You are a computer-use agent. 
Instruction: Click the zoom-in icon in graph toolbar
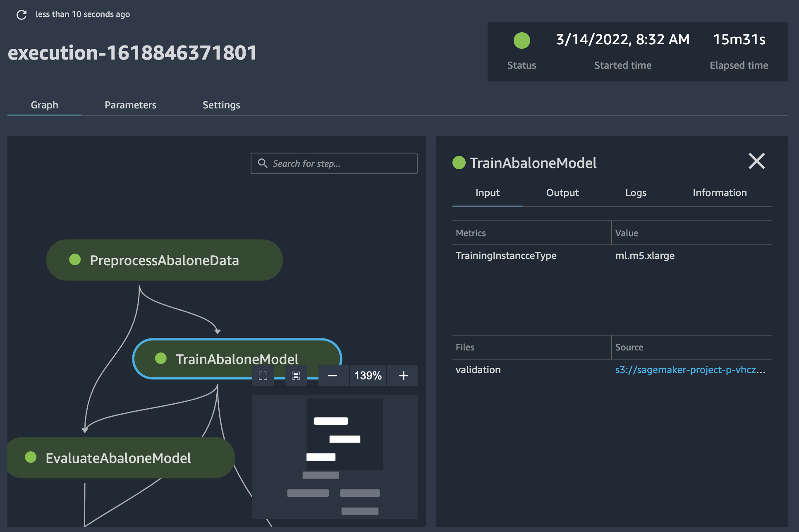pyautogui.click(x=403, y=375)
